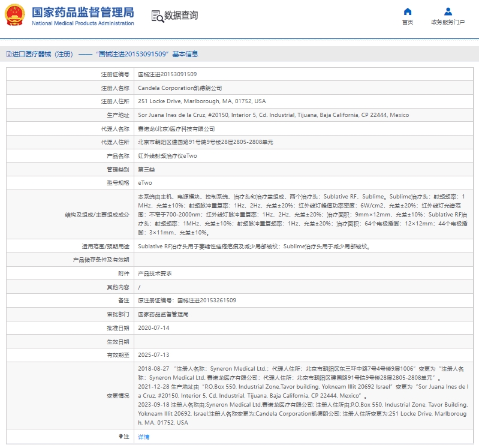Screen dimensions: 479x448
Task: Select agent name 赛诺龙(北京)医疗科技有限公司
Action: [176, 129]
